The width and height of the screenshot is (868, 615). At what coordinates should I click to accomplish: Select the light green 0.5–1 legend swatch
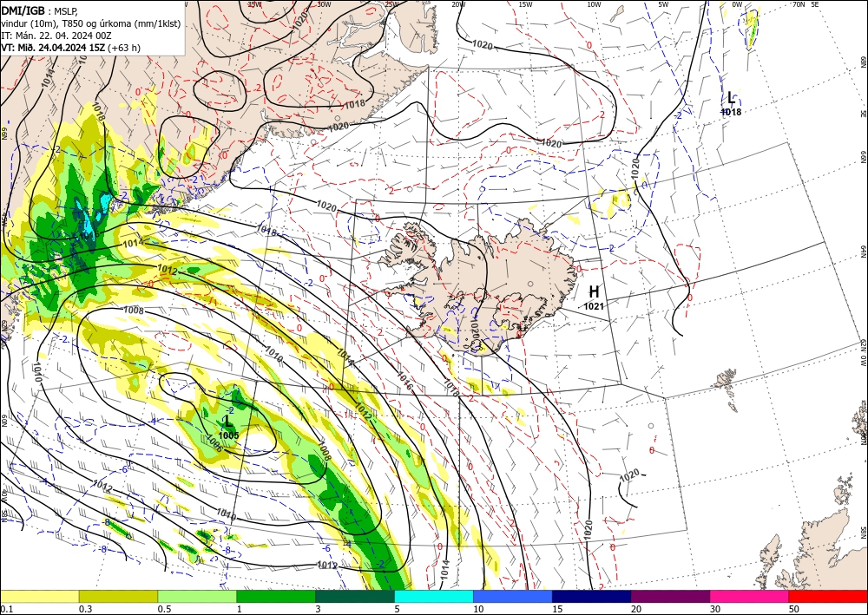click(x=197, y=596)
